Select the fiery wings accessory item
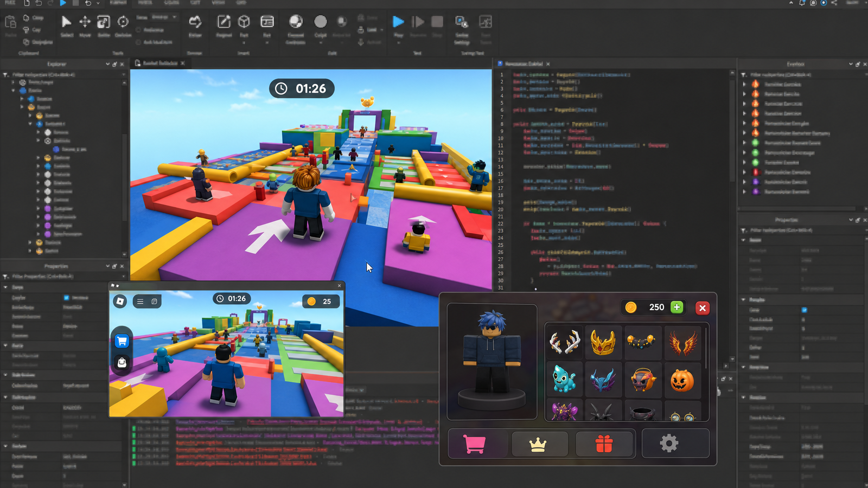 (682, 343)
